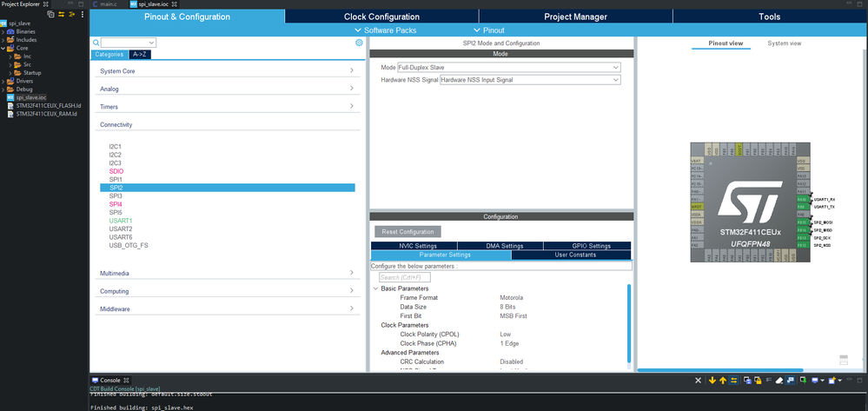Click the parameter search field
The width and height of the screenshot is (868, 411).
tap(405, 277)
